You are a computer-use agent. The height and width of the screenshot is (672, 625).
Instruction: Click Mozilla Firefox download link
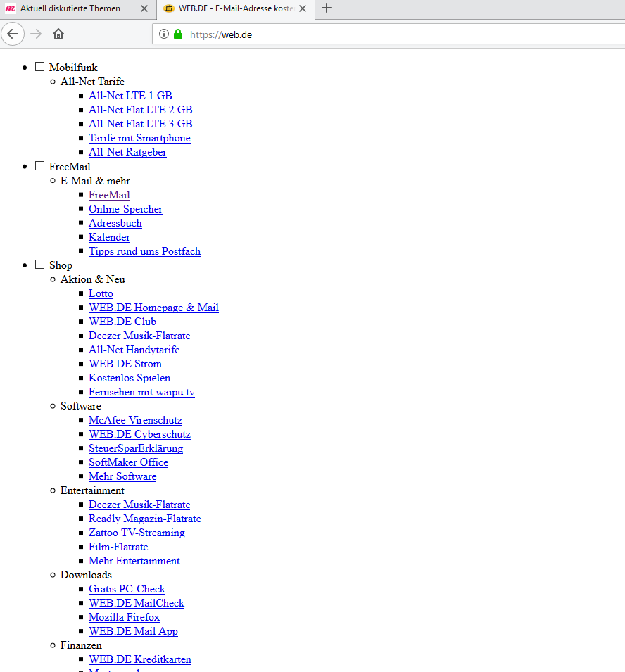pyautogui.click(x=125, y=618)
